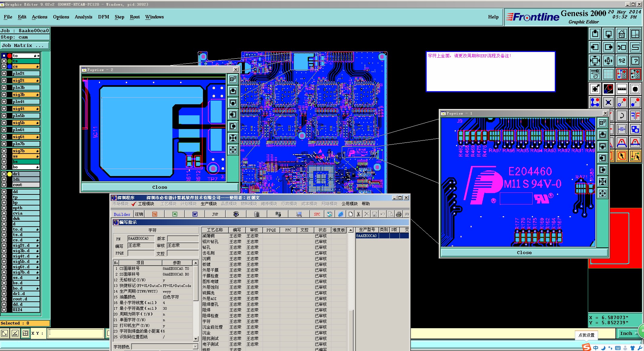Viewport: 644px width, 351px height.
Task: Open the File menu
Action: (8, 17)
